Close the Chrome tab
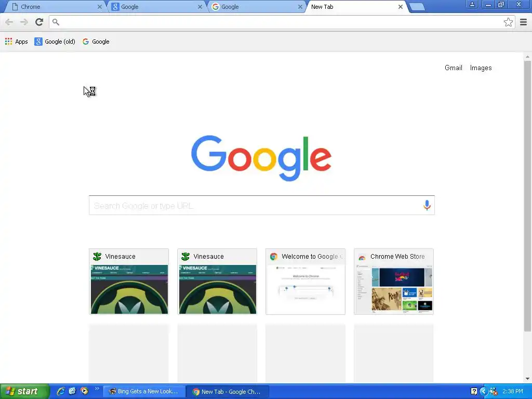Screen dimensions: 532x399 [99, 7]
